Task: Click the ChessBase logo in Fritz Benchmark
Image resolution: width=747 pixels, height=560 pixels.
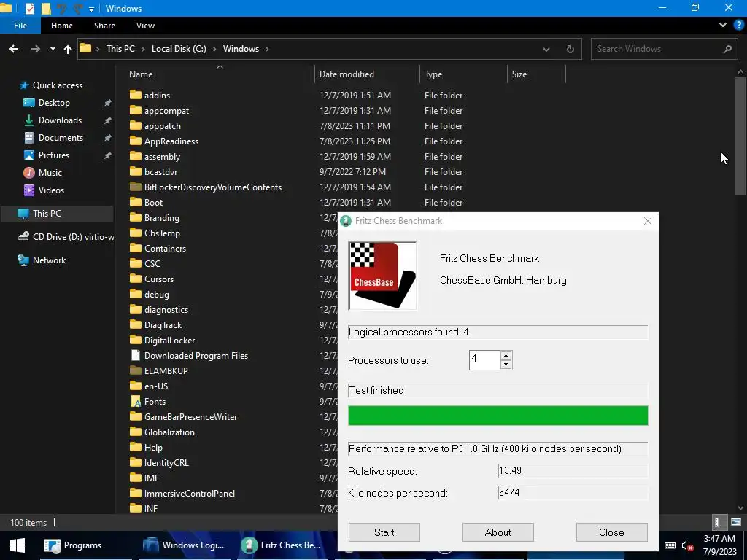Action: [x=382, y=276]
